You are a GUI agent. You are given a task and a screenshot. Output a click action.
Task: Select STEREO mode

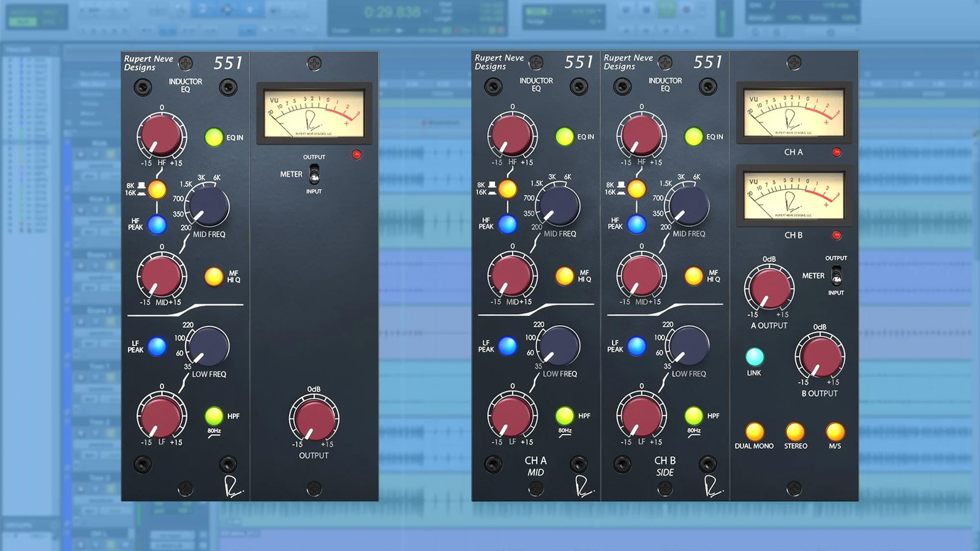795,432
